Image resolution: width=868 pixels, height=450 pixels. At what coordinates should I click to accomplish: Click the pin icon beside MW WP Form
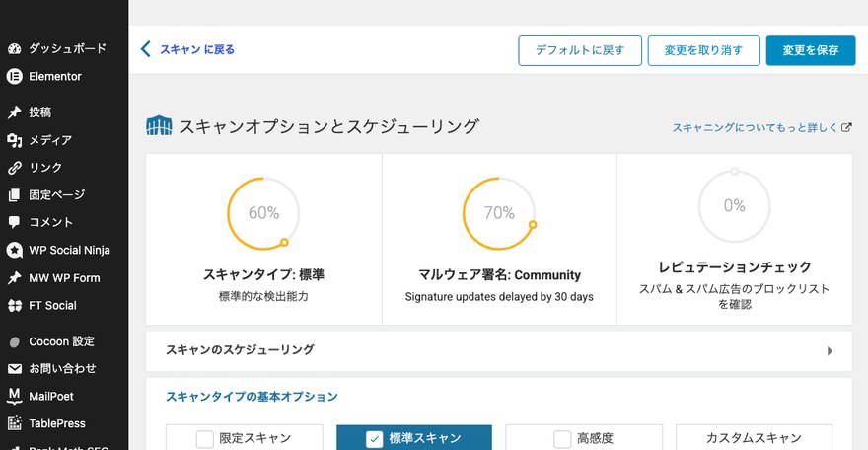15,278
